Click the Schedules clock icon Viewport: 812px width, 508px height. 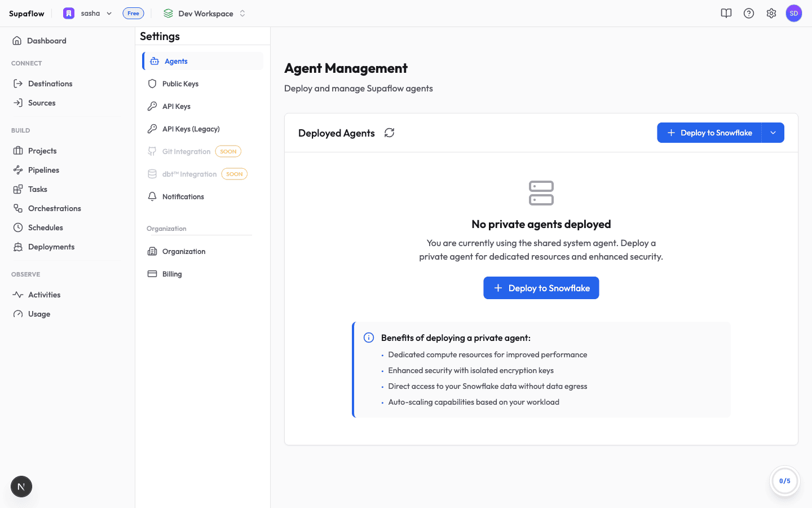18,227
